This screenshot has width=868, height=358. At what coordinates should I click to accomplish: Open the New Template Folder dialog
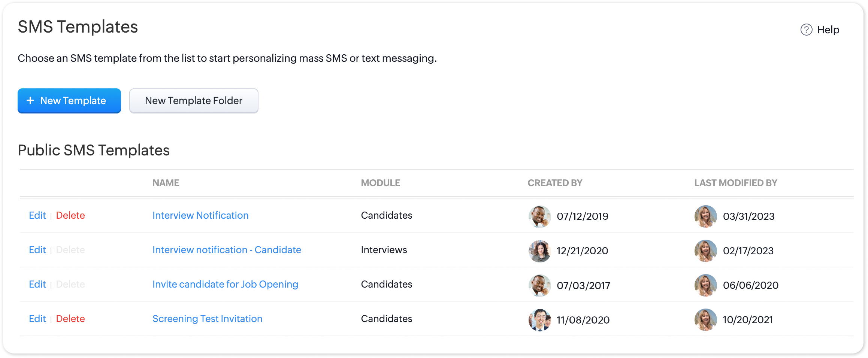(x=194, y=101)
